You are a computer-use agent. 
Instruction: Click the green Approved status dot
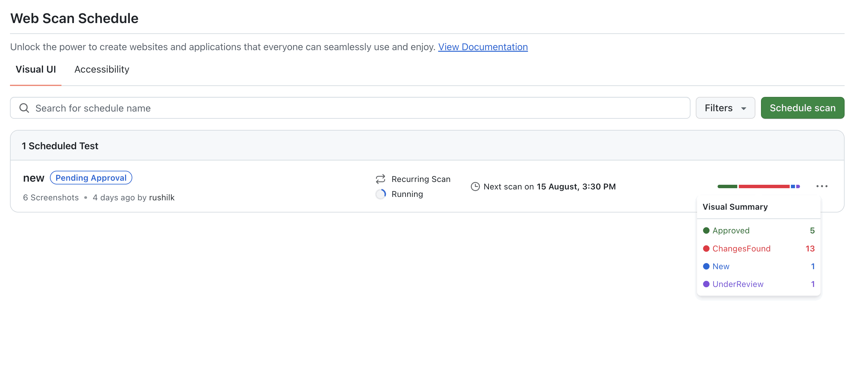(x=706, y=231)
